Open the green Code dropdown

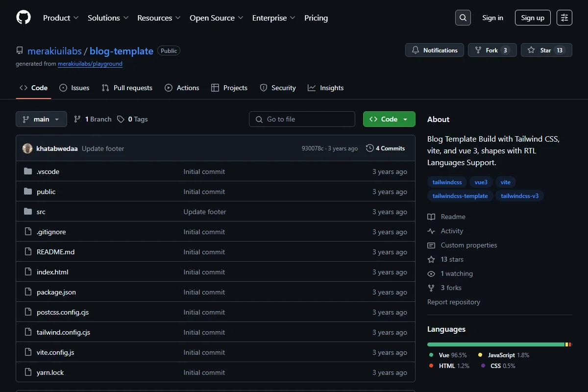[x=389, y=119]
